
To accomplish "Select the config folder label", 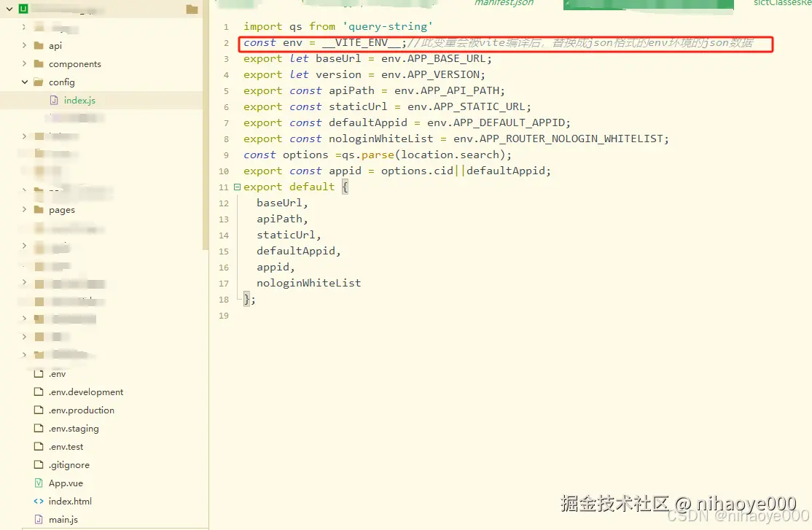I will click(62, 82).
